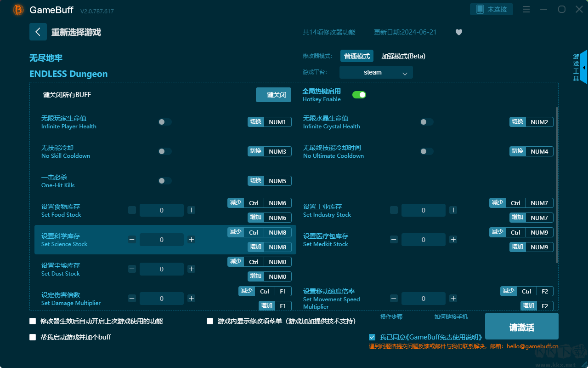Go back using the back arrow
The width and height of the screenshot is (588, 368).
(38, 31)
